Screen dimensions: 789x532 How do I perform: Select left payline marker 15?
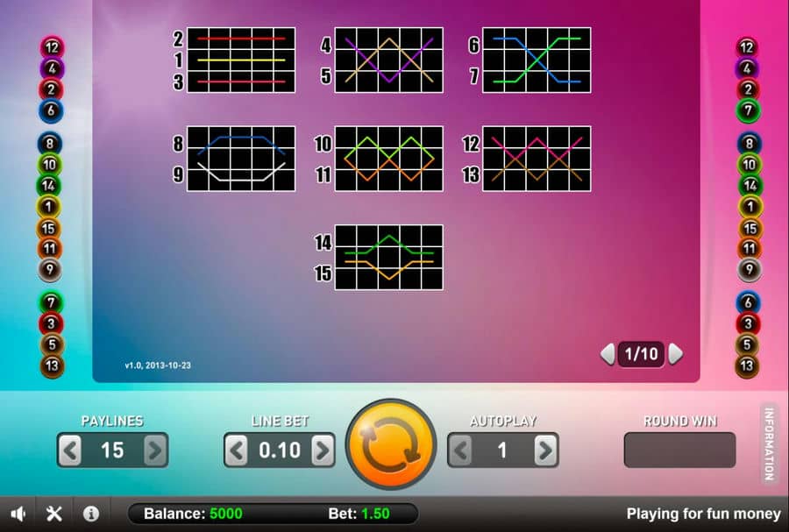pyautogui.click(x=49, y=228)
